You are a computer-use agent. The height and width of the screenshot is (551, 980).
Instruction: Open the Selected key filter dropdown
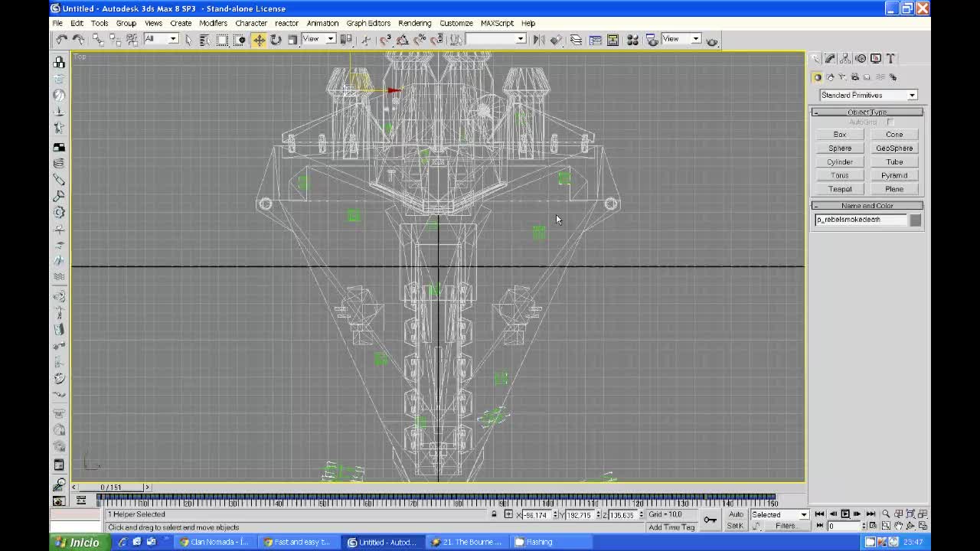[x=779, y=514]
